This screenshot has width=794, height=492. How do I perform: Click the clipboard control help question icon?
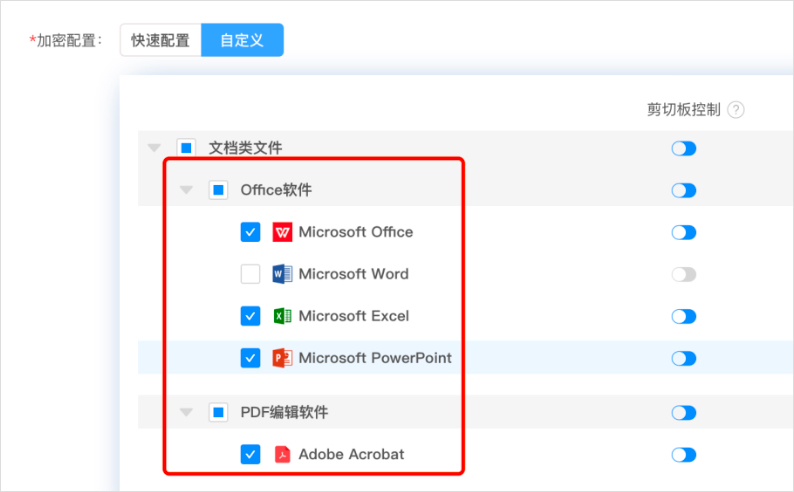pos(736,110)
